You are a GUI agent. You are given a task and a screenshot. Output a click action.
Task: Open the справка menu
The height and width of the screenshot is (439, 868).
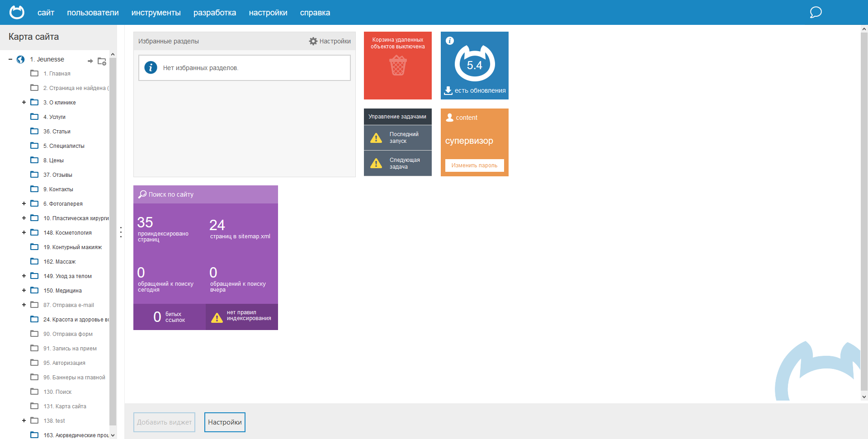tap(315, 13)
